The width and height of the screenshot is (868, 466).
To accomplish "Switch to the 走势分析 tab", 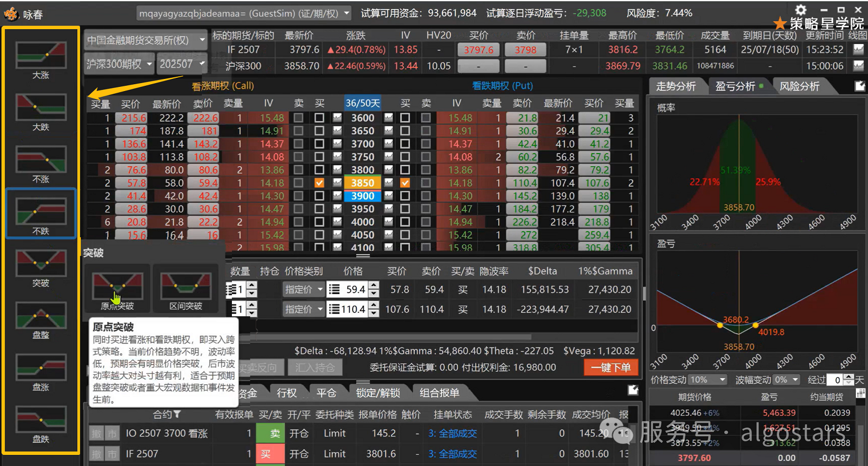I will (676, 86).
